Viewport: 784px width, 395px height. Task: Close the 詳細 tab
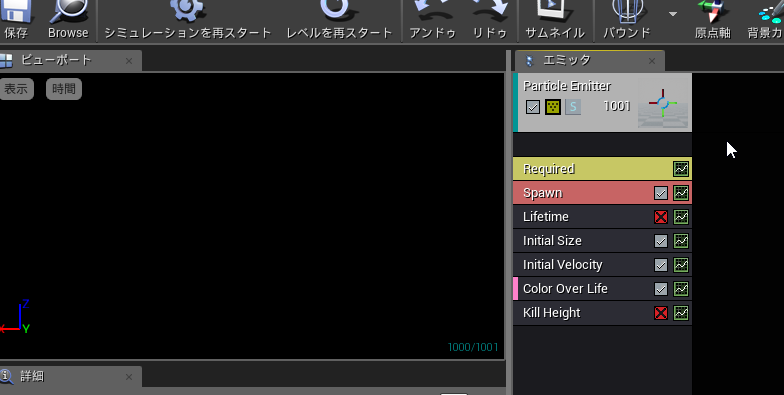click(x=129, y=377)
